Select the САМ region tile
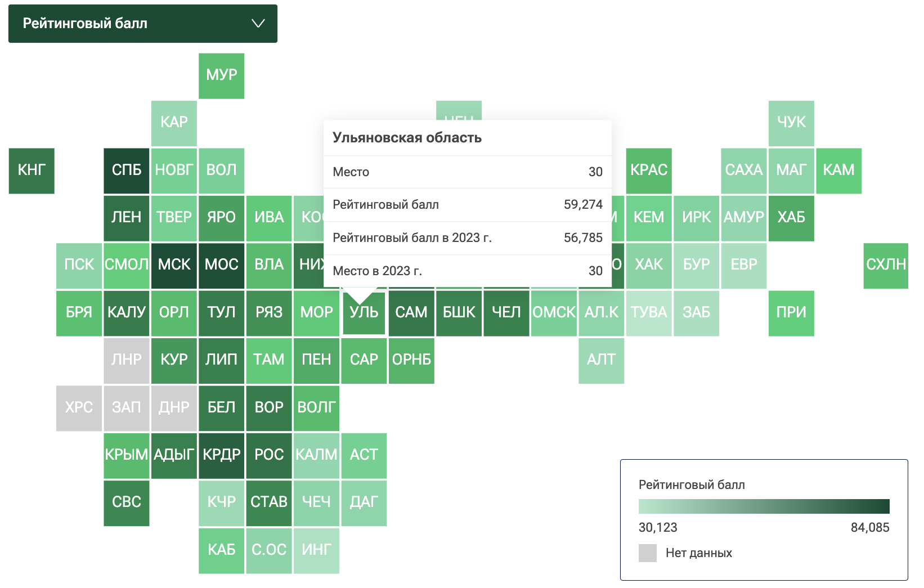 [411, 313]
